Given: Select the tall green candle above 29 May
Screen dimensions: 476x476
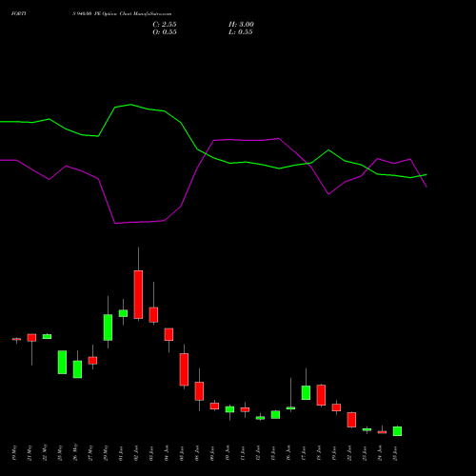Looking at the screenshot, I should tap(108, 327).
